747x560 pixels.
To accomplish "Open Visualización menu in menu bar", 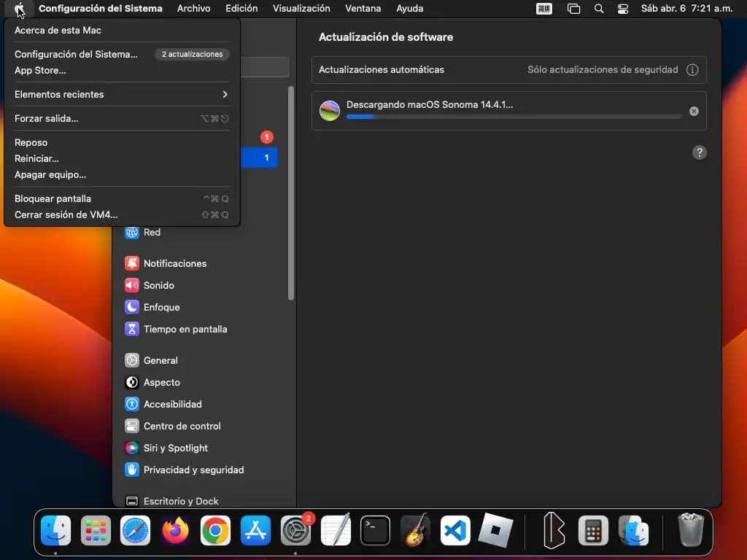I will pyautogui.click(x=301, y=9).
